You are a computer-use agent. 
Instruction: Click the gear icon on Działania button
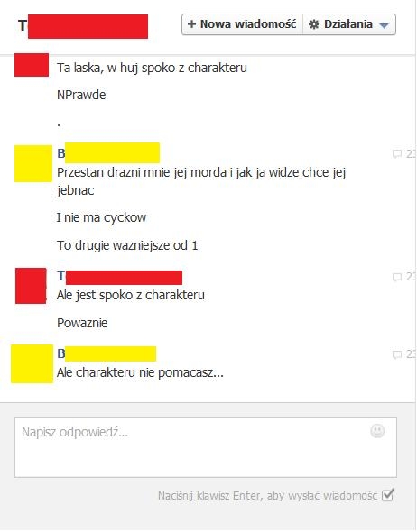click(314, 24)
